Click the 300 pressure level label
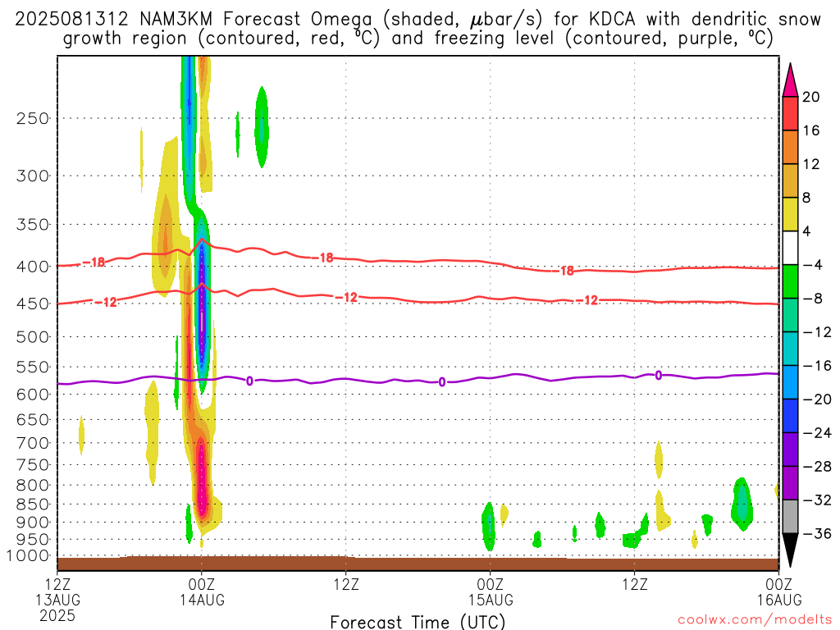Viewport: 840px width, 630px height. (x=33, y=176)
